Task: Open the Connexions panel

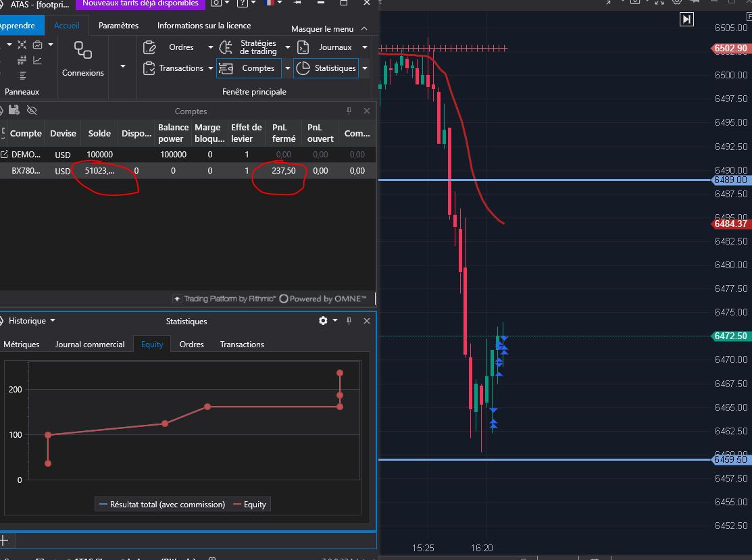Action: tap(82, 59)
